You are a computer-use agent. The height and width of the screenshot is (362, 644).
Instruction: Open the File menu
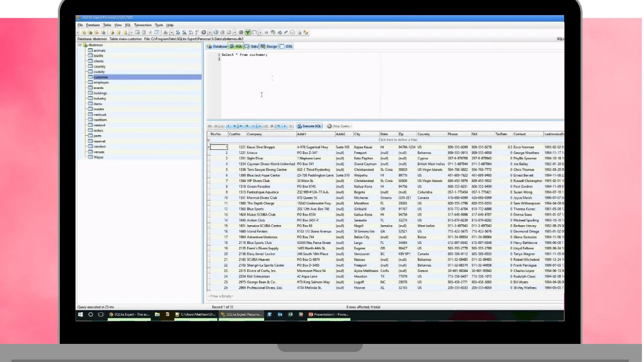[80, 25]
